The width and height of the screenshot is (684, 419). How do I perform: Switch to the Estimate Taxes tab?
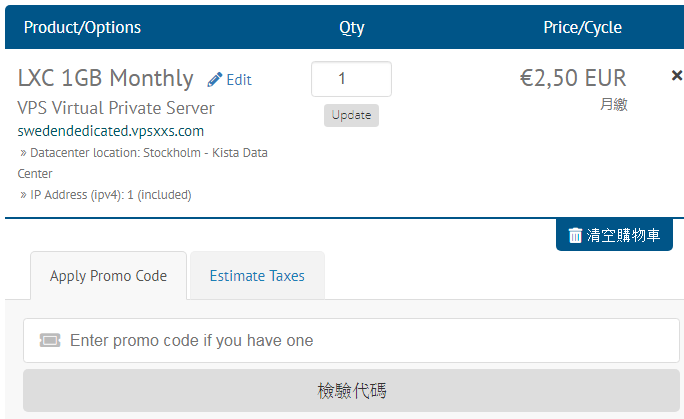click(x=257, y=276)
